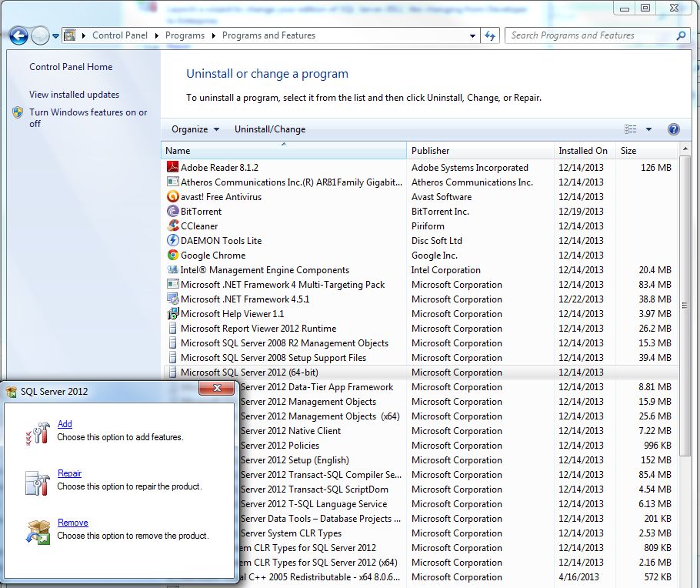Sort by the Size column header
This screenshot has width=700, height=588.
tap(646, 151)
